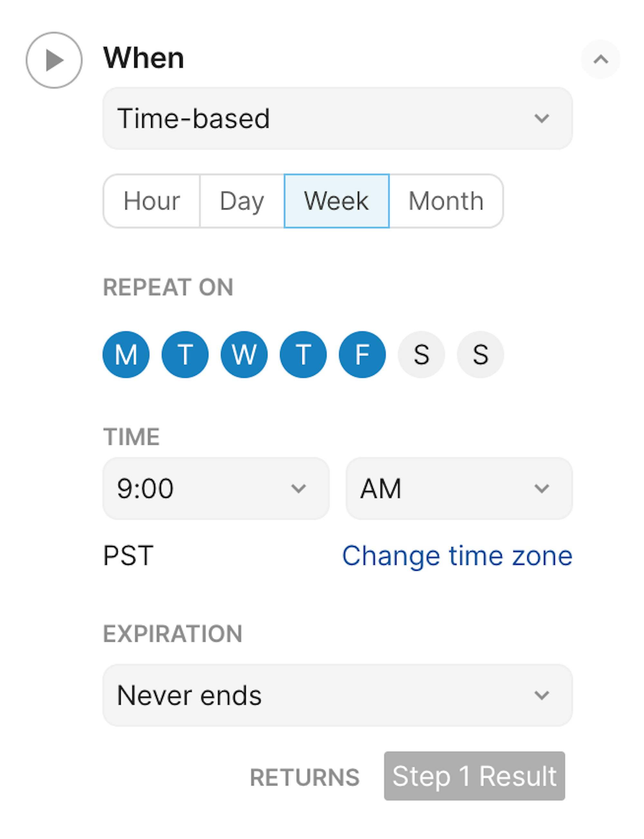
Task: Click the chevron arrow in Time-based dropdown
Action: click(542, 118)
